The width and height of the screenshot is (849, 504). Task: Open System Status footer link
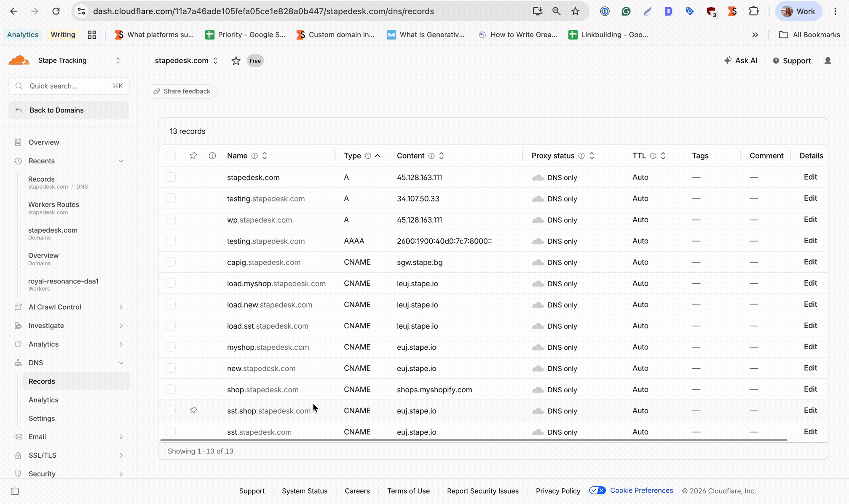tap(305, 491)
